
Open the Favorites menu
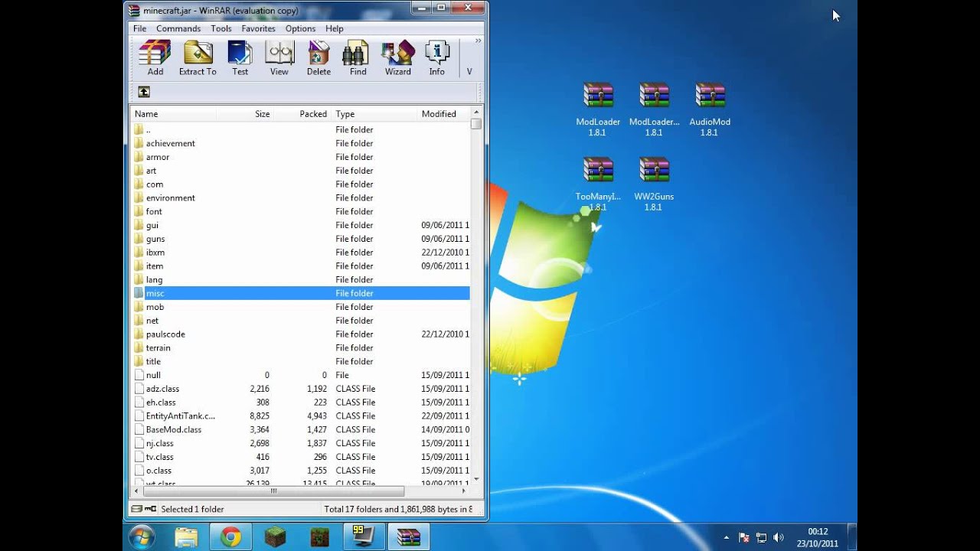pos(259,28)
